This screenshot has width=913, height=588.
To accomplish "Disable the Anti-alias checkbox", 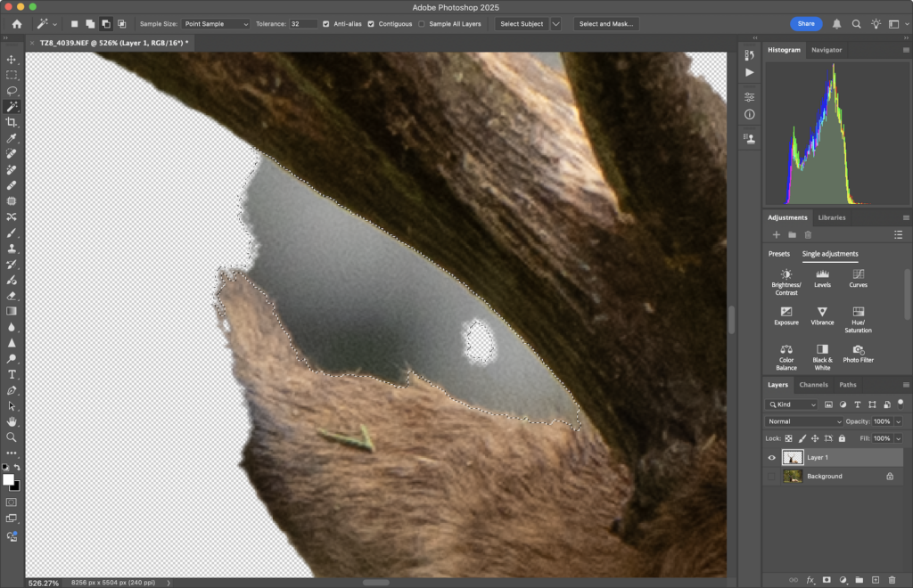I will pyautogui.click(x=325, y=24).
